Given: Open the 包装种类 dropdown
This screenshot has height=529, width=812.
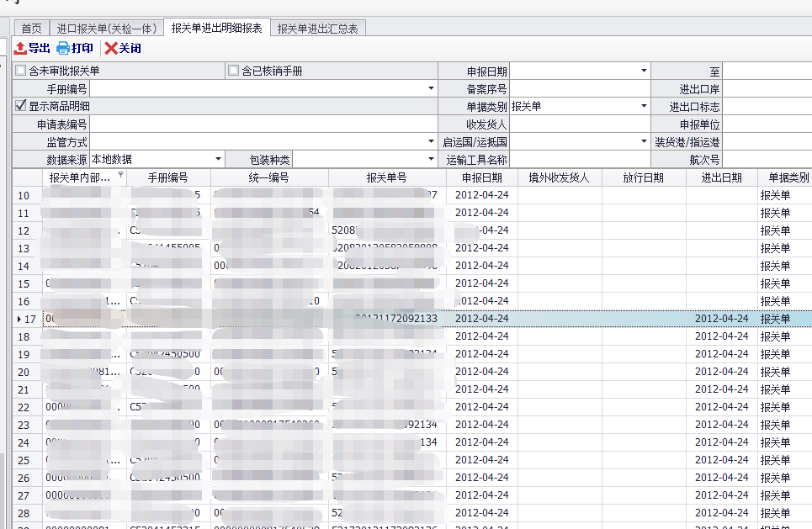Looking at the screenshot, I should click(x=431, y=159).
